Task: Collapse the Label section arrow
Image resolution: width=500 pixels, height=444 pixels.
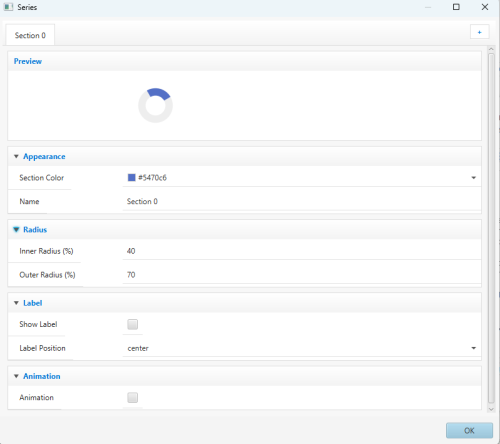Action: coord(16,303)
